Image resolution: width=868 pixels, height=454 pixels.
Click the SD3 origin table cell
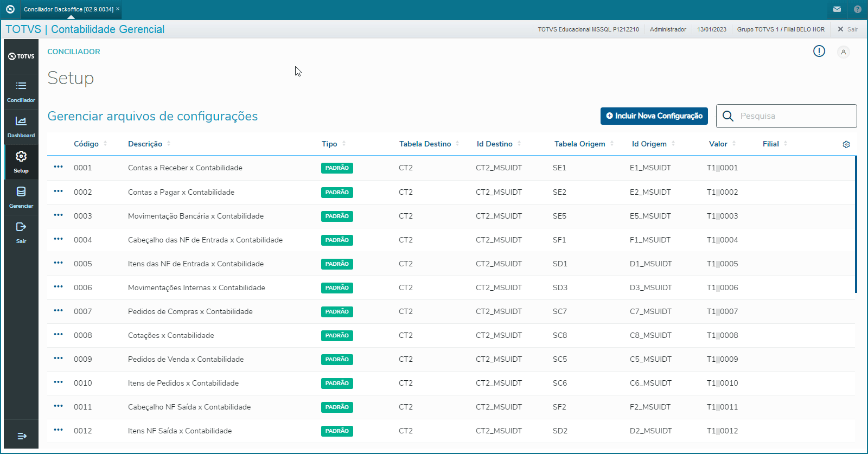coord(560,287)
